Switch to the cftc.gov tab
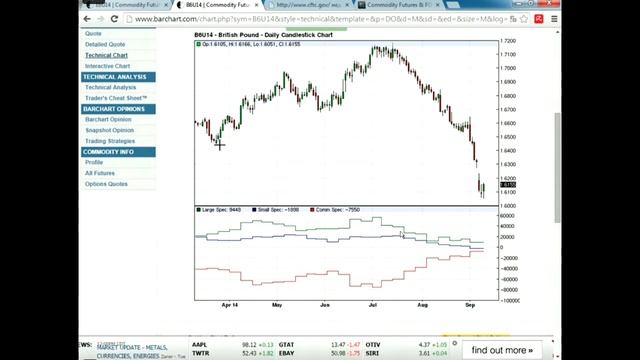640x360 pixels. coord(308,5)
